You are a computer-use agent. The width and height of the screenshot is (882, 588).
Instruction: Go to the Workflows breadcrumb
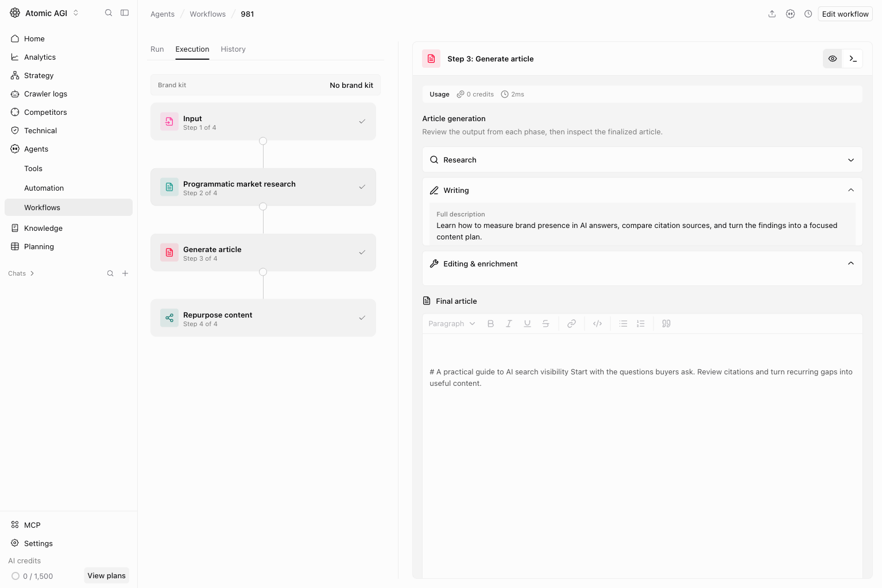(207, 14)
